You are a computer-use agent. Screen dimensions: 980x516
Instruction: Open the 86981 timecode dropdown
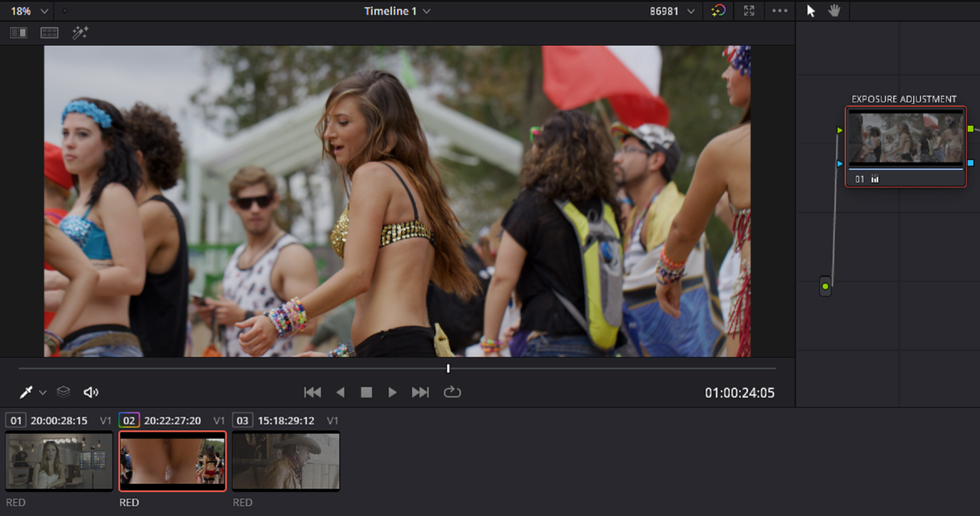[672, 11]
